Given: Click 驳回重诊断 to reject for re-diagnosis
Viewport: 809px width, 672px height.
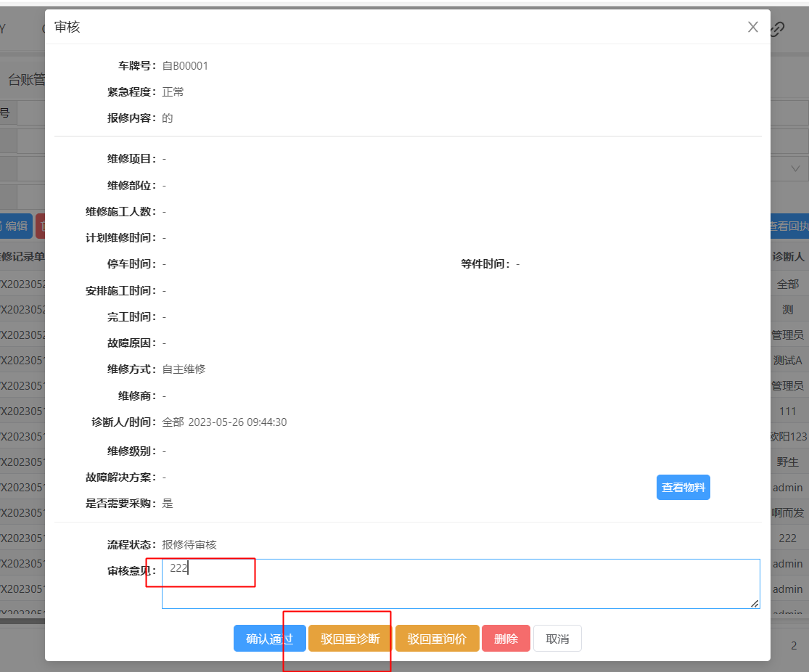Looking at the screenshot, I should pos(350,639).
